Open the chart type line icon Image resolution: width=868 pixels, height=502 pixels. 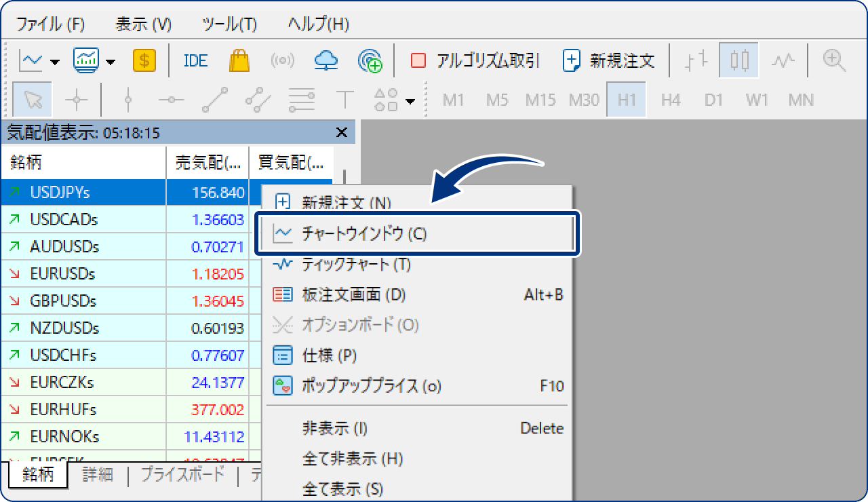point(31,61)
